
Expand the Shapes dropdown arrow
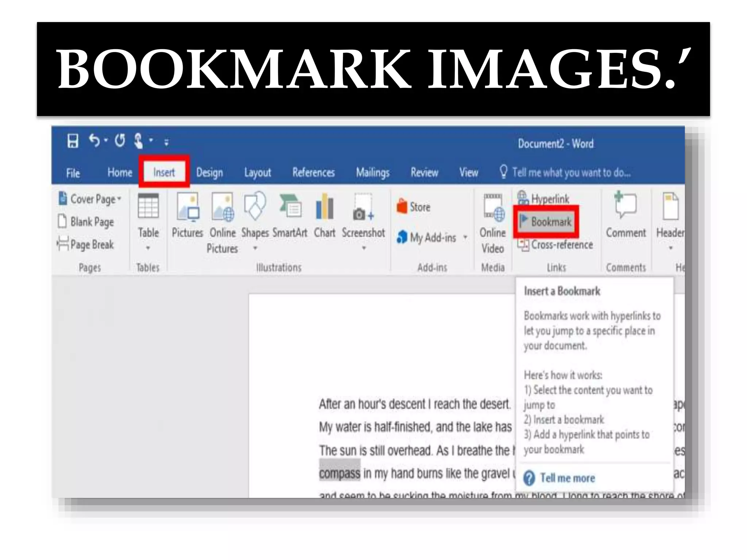pos(255,248)
